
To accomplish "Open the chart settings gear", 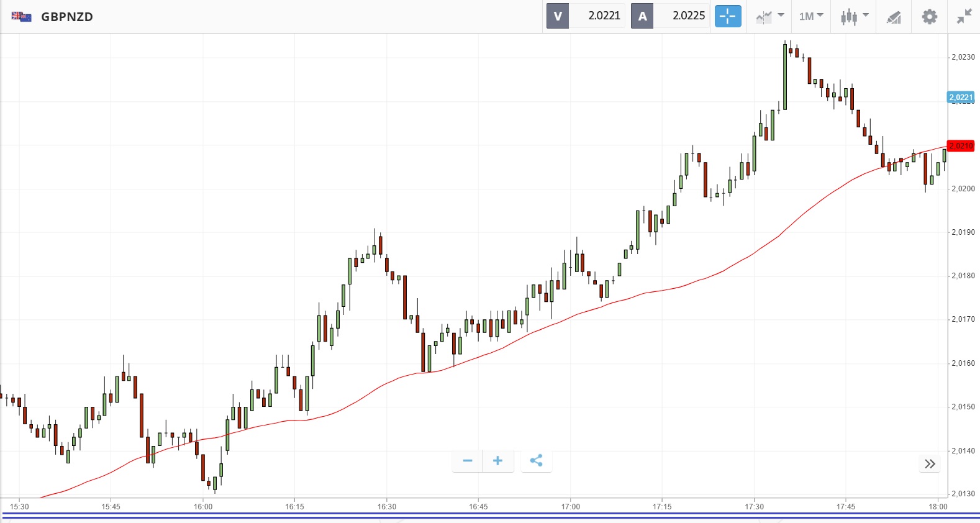I will point(929,17).
